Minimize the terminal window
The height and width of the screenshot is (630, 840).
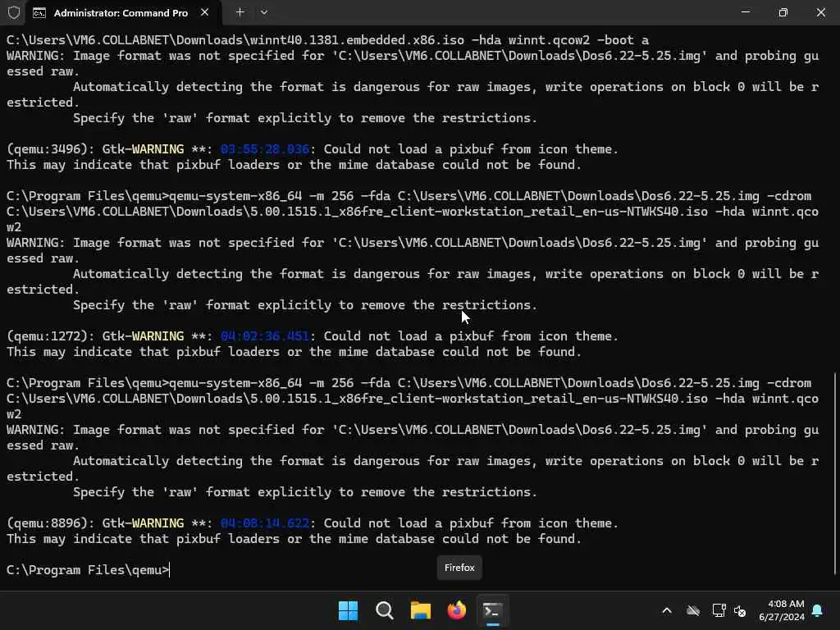(745, 11)
